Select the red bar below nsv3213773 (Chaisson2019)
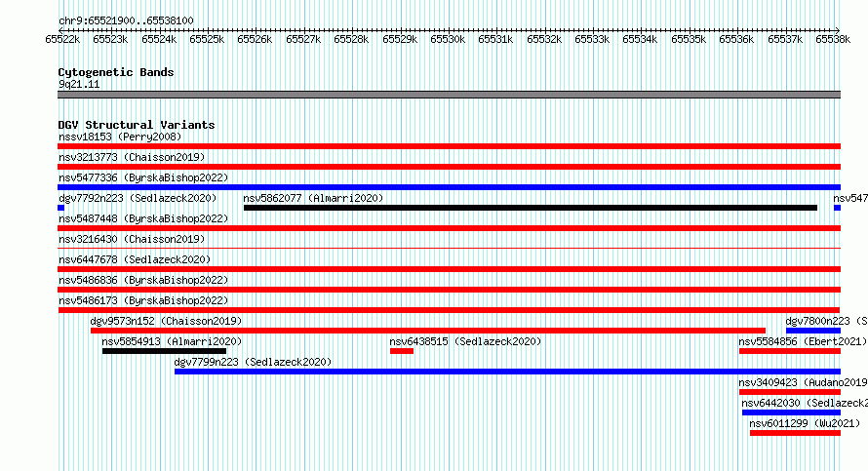Viewport: 868px width, 471px height. 449,167
